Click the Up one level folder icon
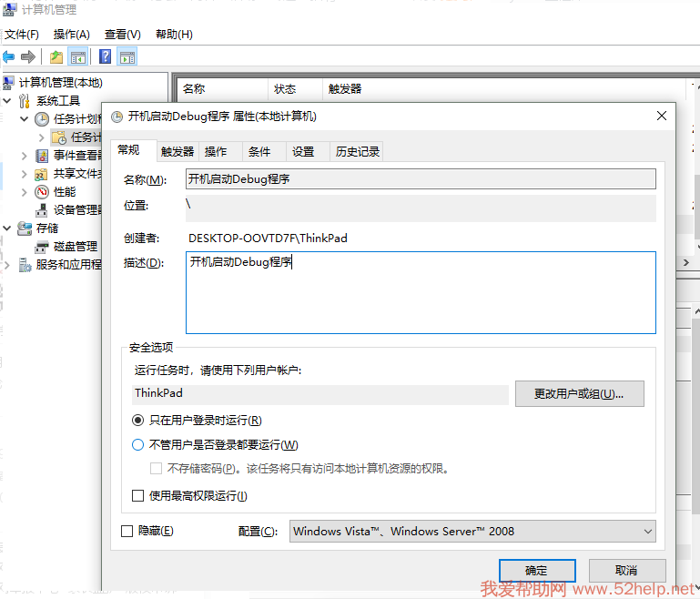This screenshot has width=700, height=599. (56, 57)
